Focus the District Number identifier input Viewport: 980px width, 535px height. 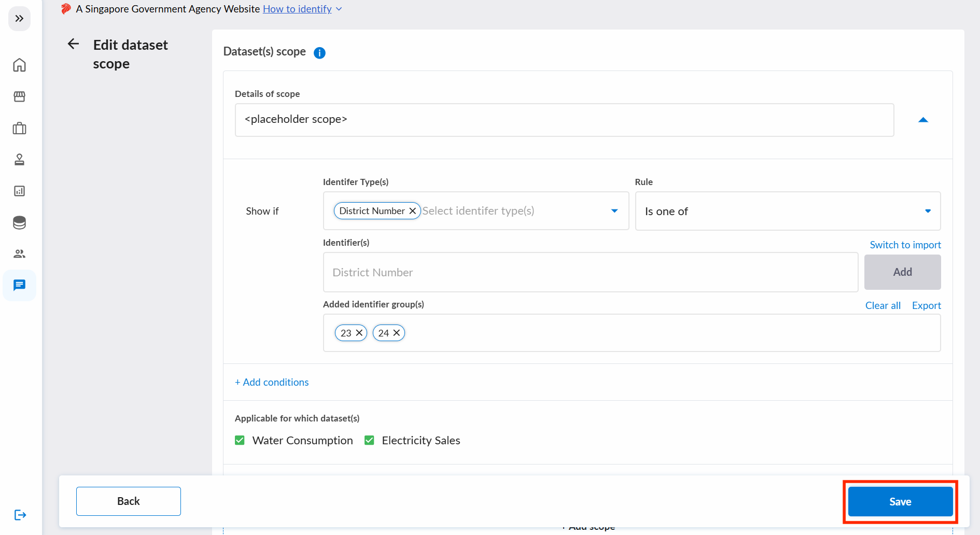pos(591,272)
